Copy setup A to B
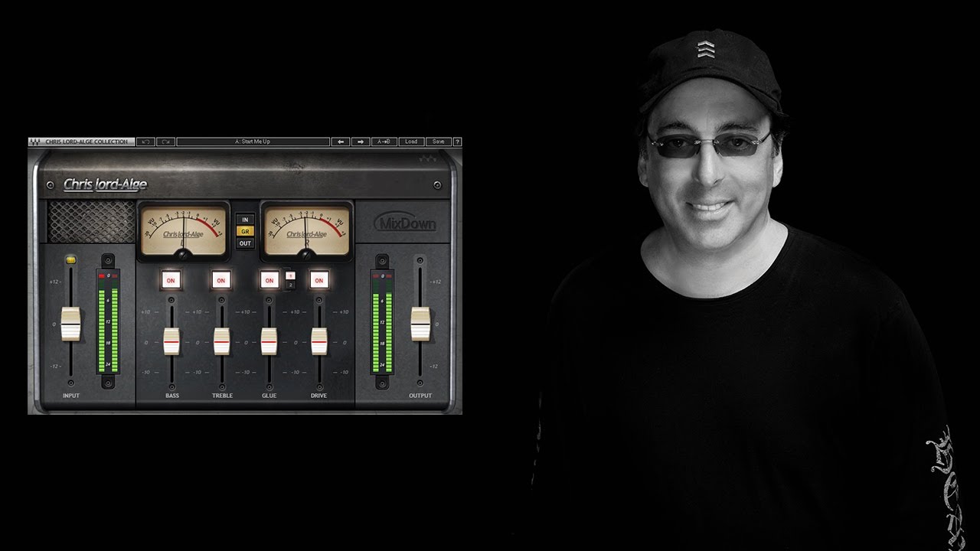Viewport: 980px width, 551px height. [384, 142]
